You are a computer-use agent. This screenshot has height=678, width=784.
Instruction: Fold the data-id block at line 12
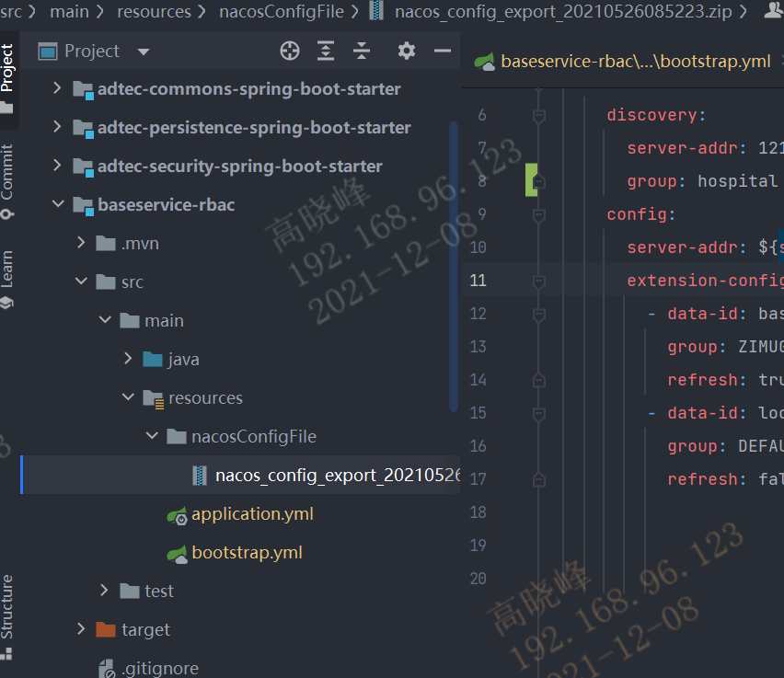point(538,315)
